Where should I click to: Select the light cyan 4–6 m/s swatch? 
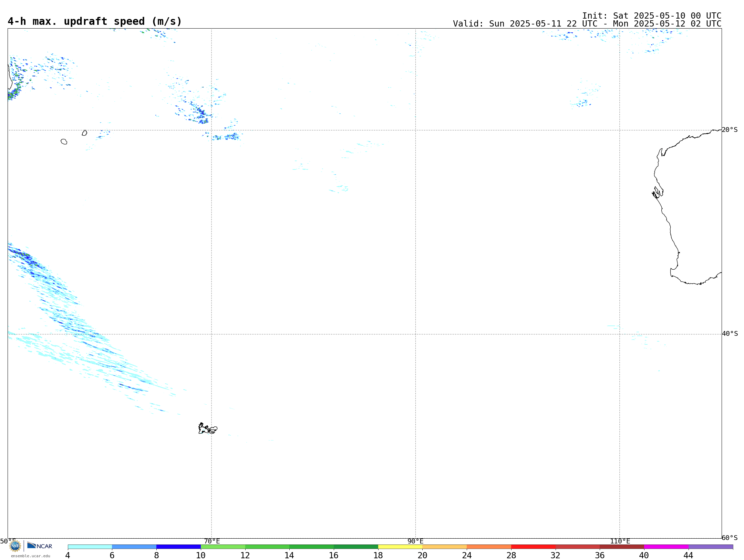tap(90, 547)
